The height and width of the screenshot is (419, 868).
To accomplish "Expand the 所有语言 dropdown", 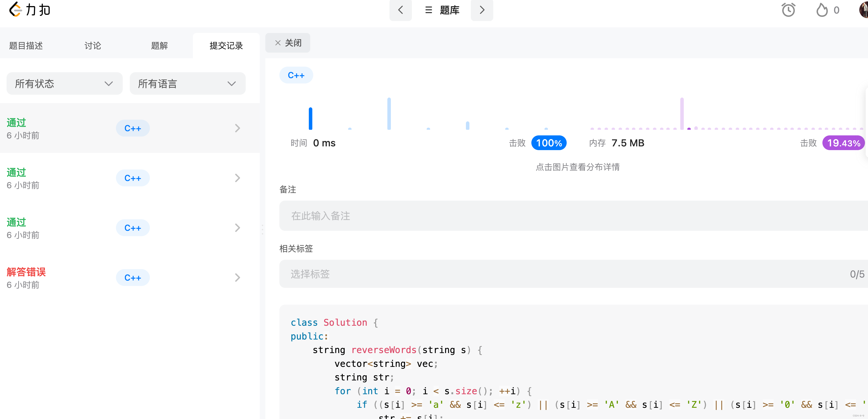I will click(187, 84).
